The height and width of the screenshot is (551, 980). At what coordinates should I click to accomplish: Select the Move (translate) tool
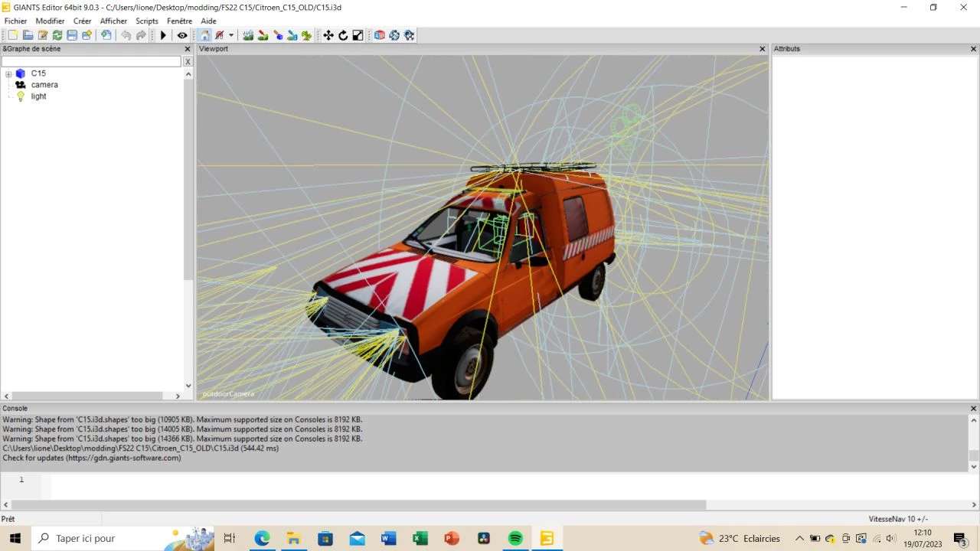[328, 35]
